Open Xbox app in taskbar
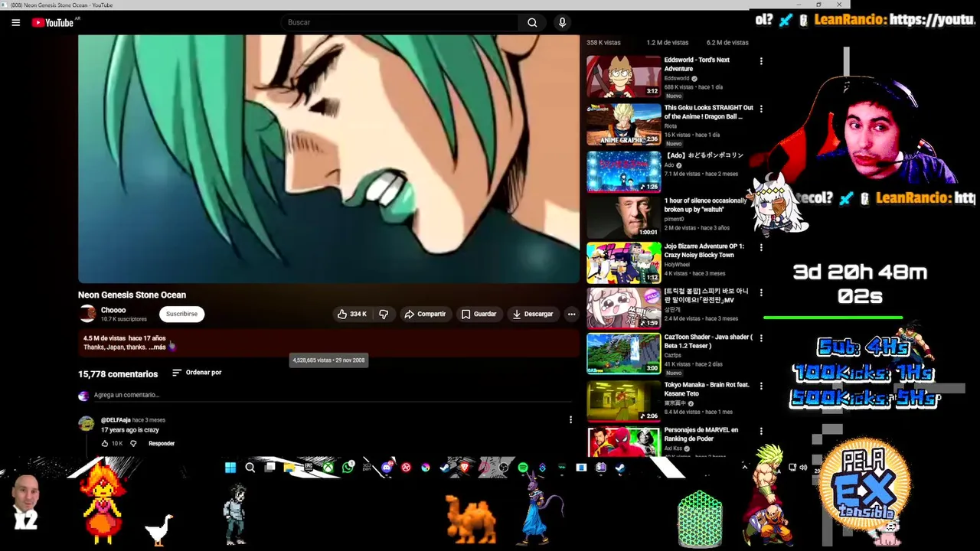Screen dimensions: 980x551 [328, 468]
